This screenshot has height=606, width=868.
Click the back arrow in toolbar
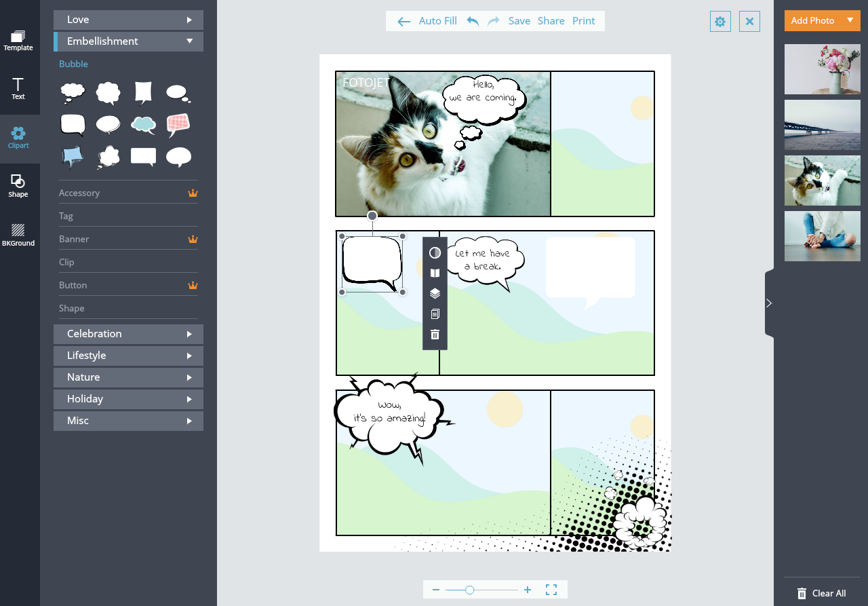[404, 22]
